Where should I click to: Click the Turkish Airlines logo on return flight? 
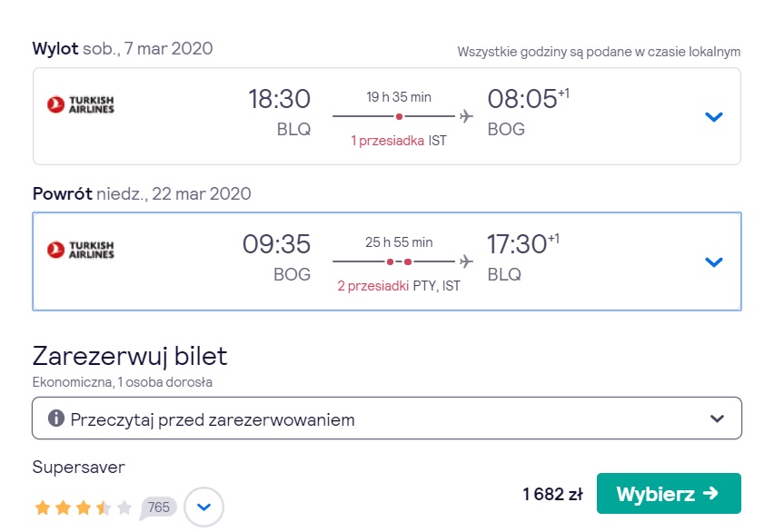[81, 250]
